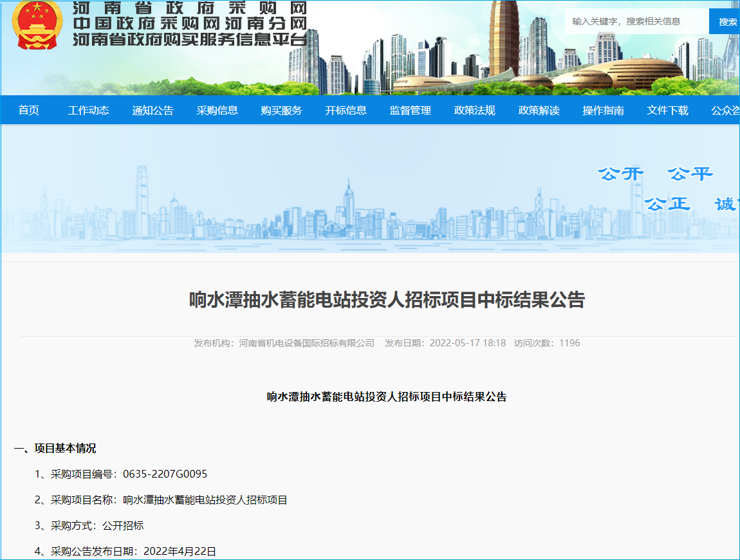
Task: Select 采购信息 menu item
Action: pos(217,111)
